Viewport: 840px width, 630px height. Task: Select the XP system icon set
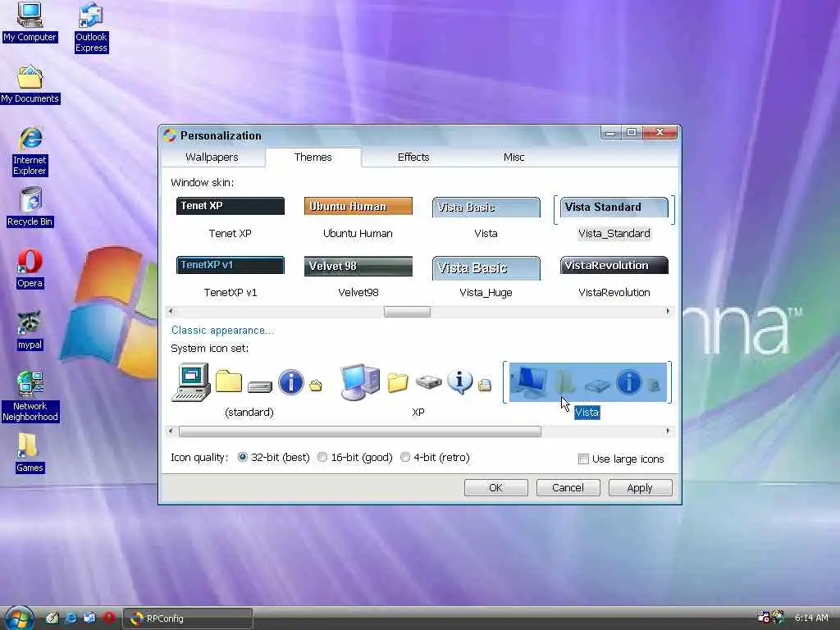click(x=418, y=390)
